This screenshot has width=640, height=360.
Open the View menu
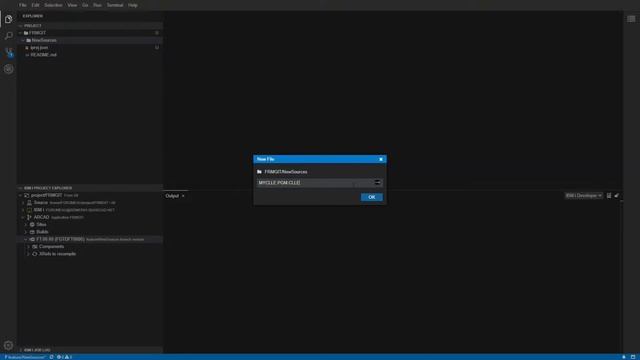click(72, 5)
